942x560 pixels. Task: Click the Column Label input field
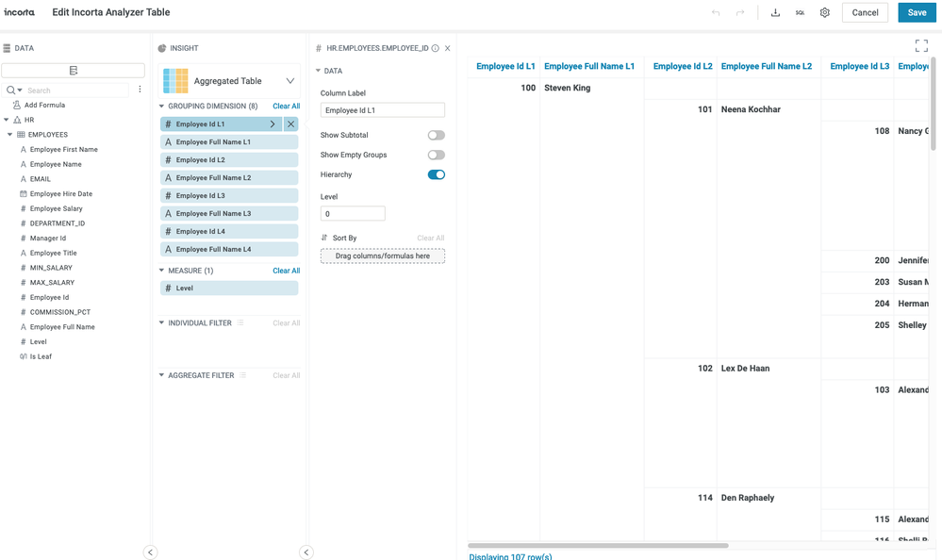382,110
